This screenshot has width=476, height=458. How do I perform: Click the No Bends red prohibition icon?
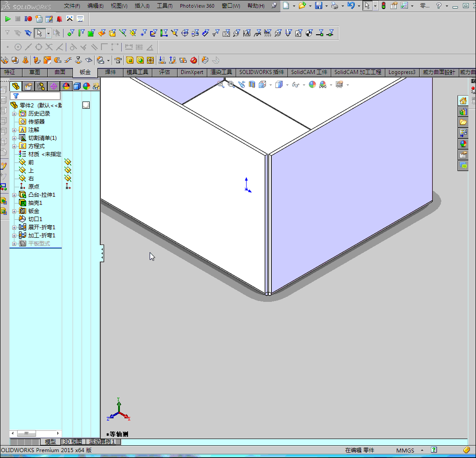click(x=193, y=60)
